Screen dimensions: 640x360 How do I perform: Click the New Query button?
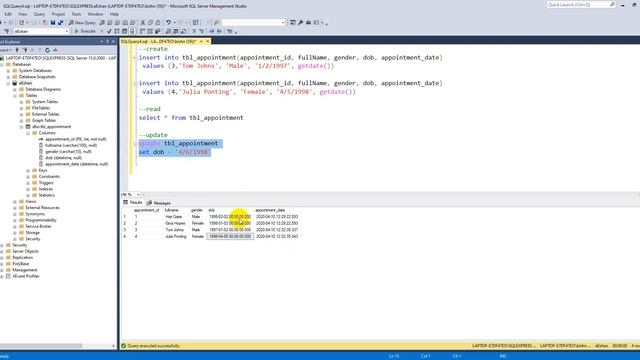82,22
